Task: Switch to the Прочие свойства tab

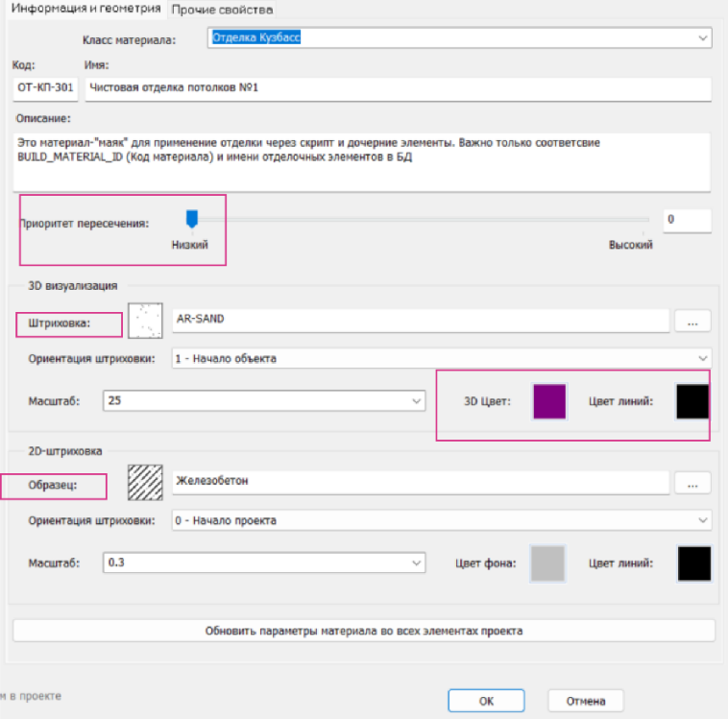Action: click(222, 10)
